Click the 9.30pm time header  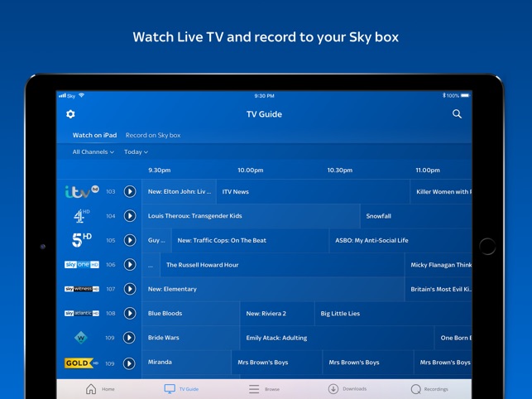(159, 171)
